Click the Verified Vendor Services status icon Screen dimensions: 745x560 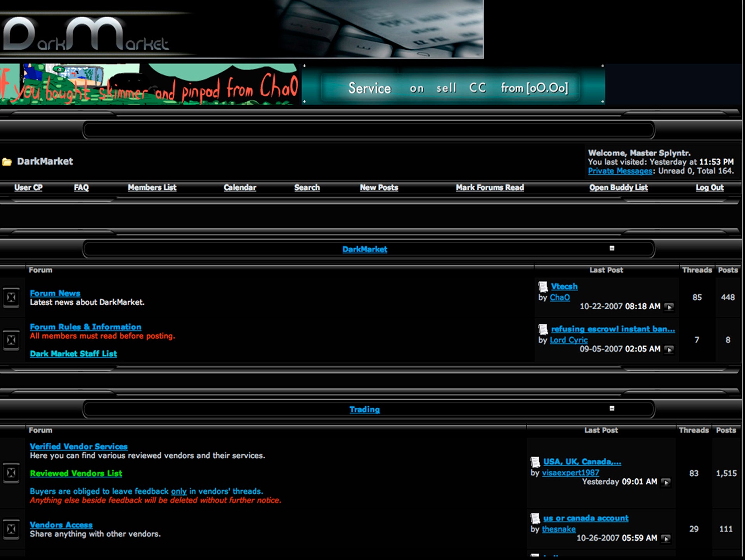coord(11,473)
